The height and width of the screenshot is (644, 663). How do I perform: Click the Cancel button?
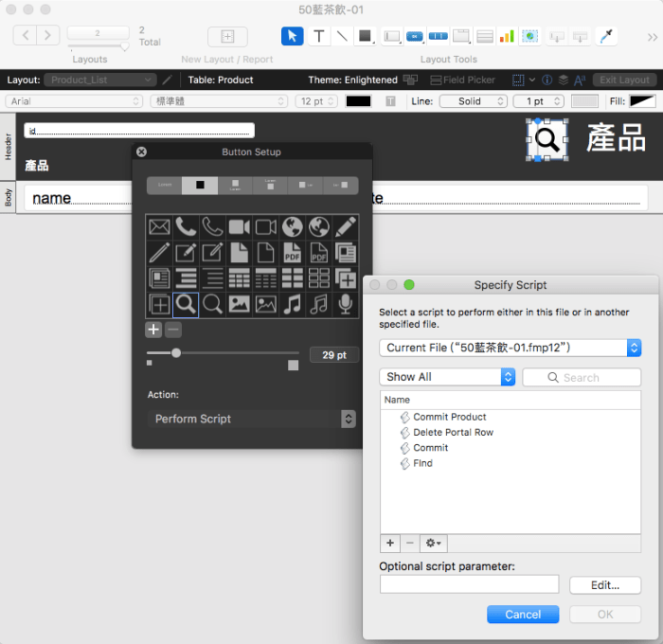[x=523, y=614]
